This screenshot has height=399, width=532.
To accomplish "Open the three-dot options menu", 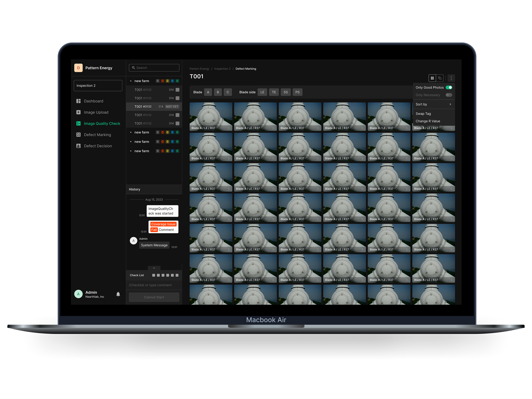I will point(451,78).
